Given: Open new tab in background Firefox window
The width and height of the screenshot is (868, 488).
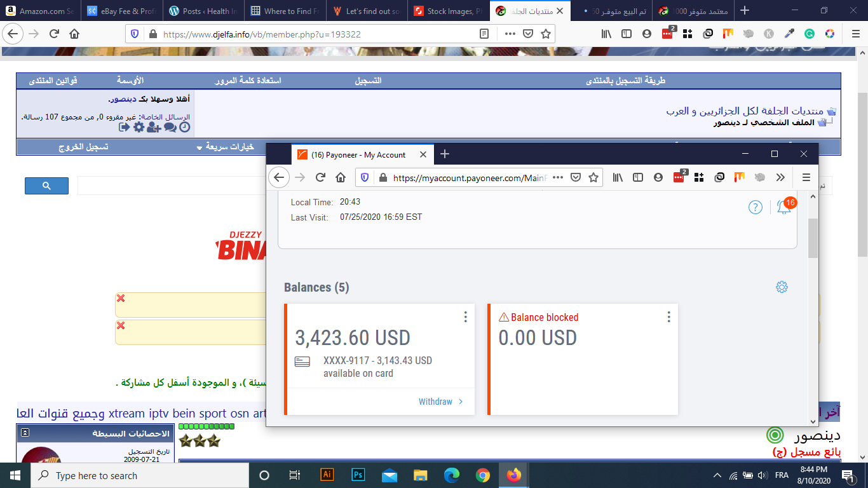Looking at the screenshot, I should [745, 11].
